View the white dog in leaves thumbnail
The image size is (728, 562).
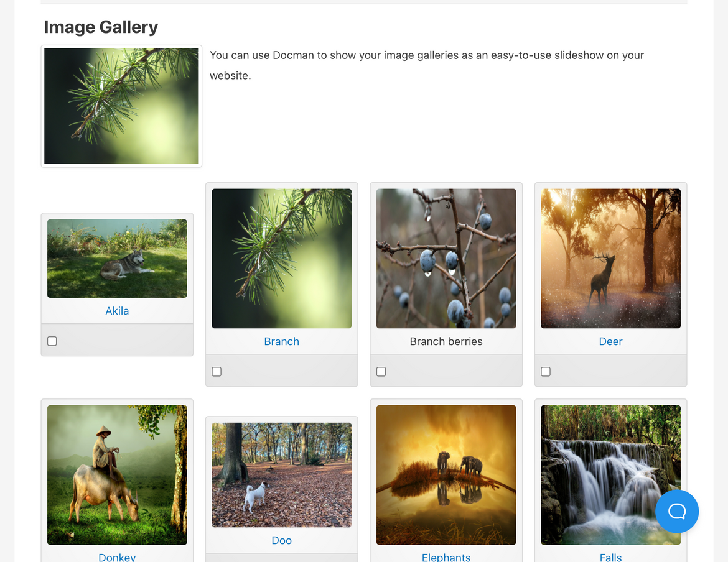[x=281, y=475]
